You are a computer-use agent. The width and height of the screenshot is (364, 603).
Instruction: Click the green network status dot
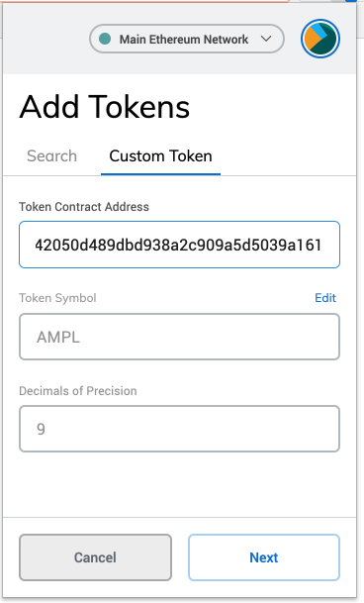click(x=105, y=39)
